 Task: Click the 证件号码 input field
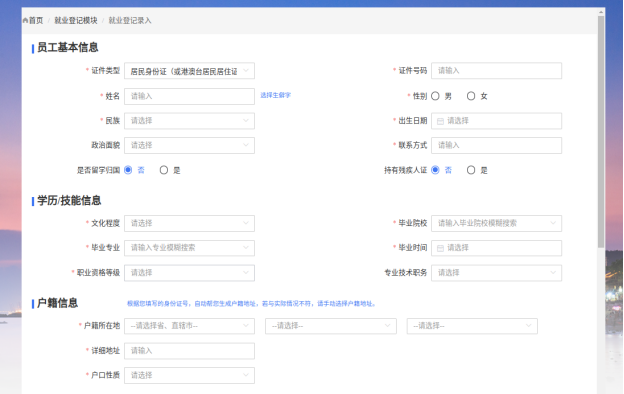point(496,71)
